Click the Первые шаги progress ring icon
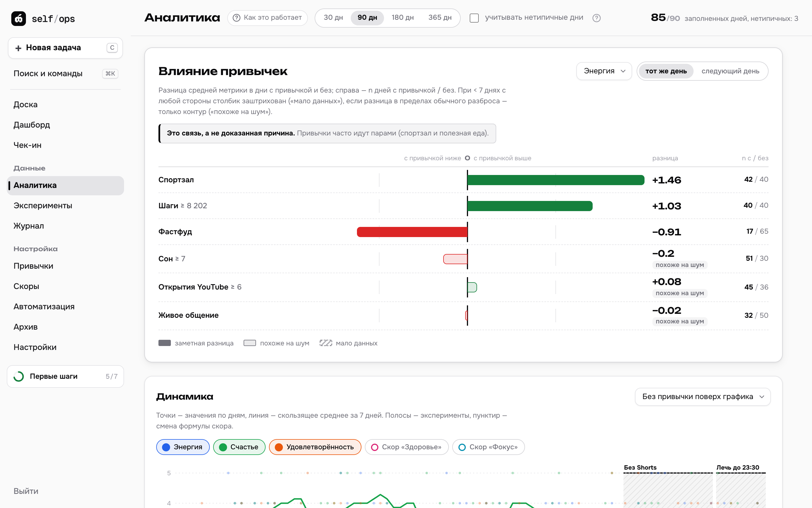Screen dimensions: 812x508 [x=19, y=376]
